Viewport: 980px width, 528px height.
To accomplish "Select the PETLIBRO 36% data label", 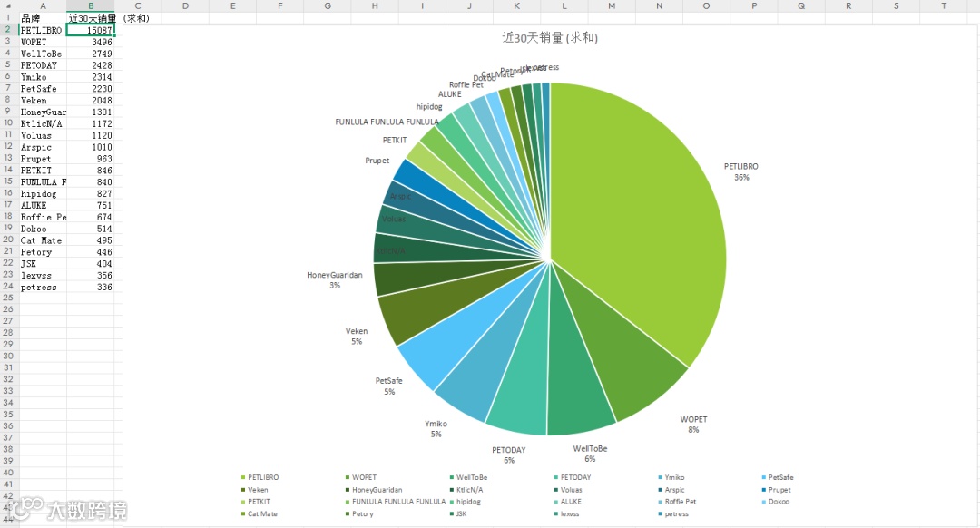I will tap(741, 171).
